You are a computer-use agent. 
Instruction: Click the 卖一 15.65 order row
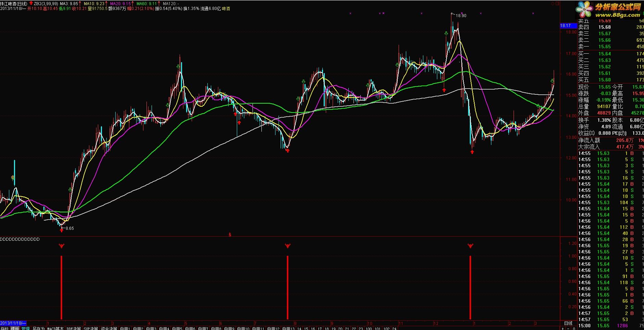pos(611,47)
